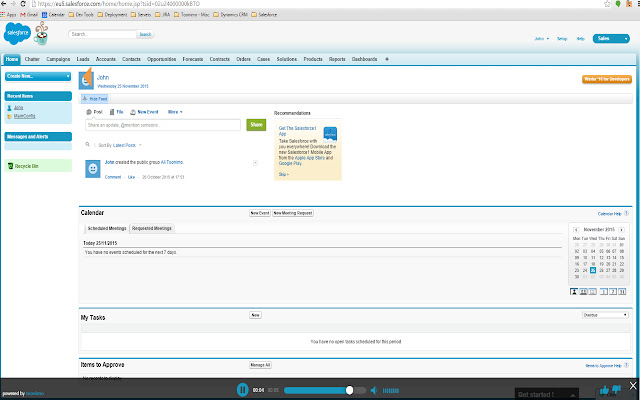
Task: Click the header Search button
Action: click(145, 34)
